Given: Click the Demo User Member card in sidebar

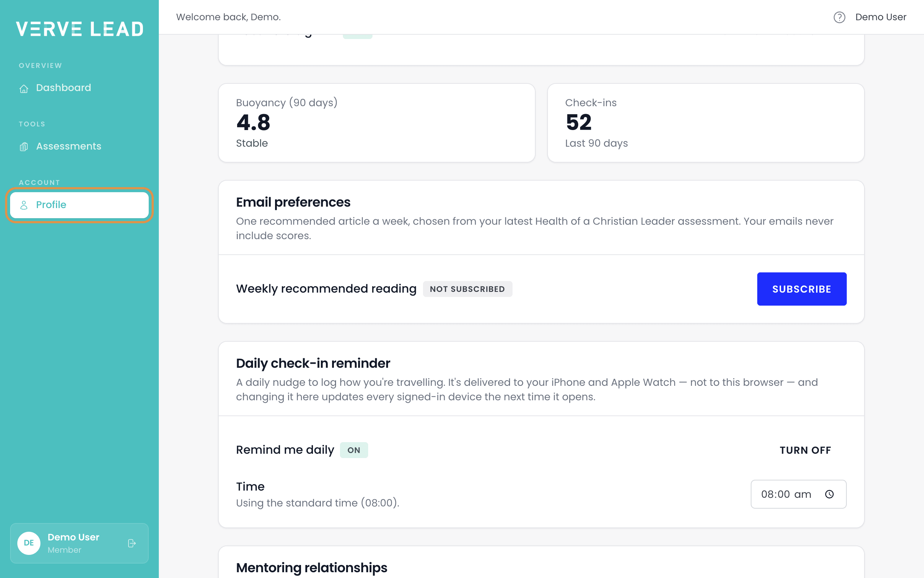Looking at the screenshot, I should [79, 543].
